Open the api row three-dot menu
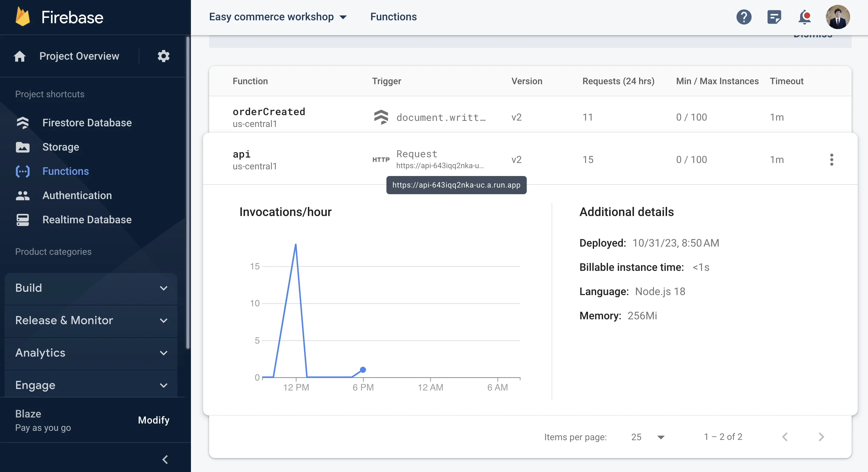This screenshot has width=868, height=472. pyautogui.click(x=831, y=160)
